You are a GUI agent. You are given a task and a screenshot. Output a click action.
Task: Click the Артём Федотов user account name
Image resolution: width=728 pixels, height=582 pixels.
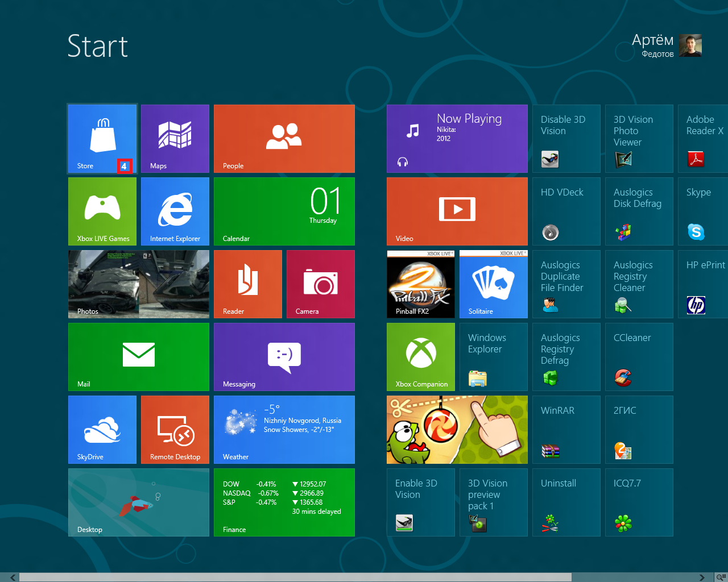653,45
